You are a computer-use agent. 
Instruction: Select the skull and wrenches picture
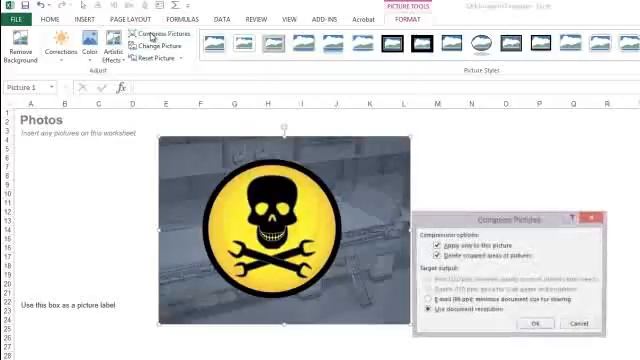tap(284, 230)
